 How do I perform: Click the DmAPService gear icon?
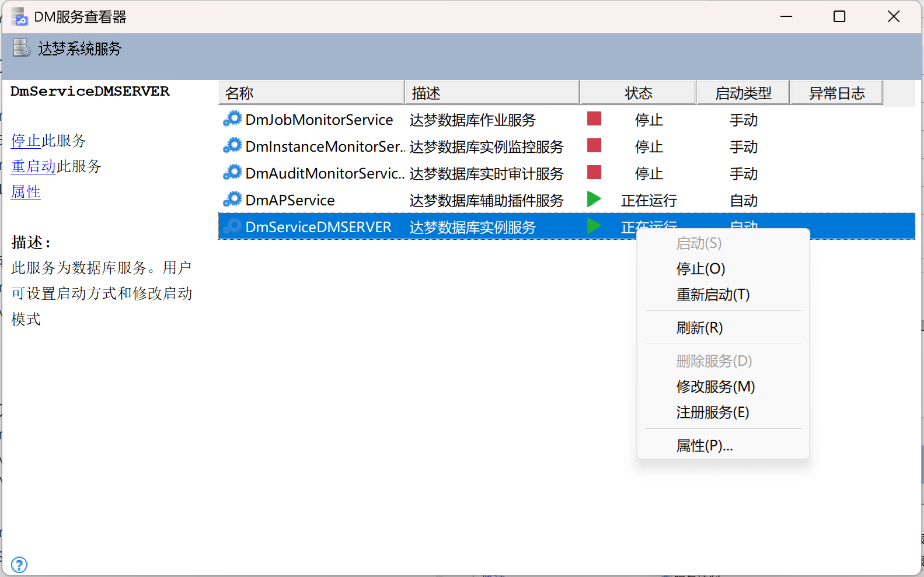point(232,200)
